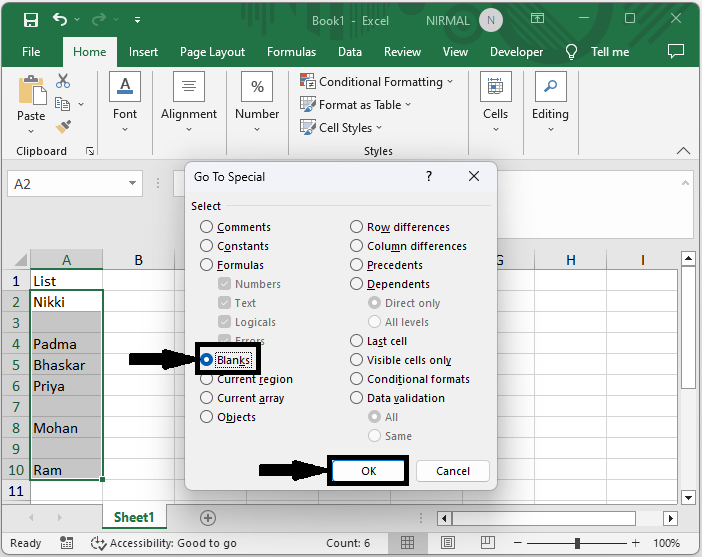Close the Go To Special dialog
The width and height of the screenshot is (702, 557).
pos(474,176)
